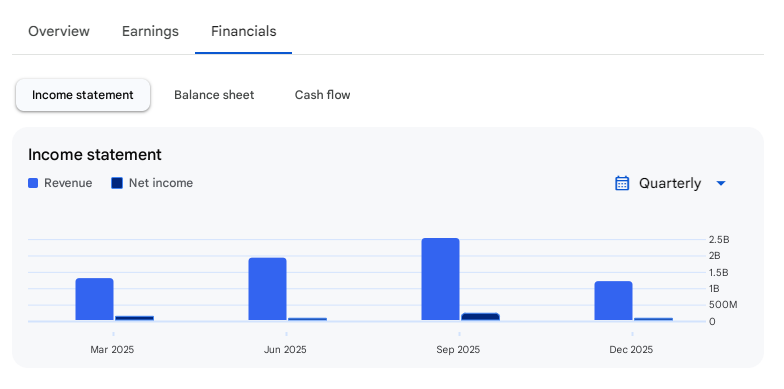Click the Jun 2025 axis label

click(285, 350)
